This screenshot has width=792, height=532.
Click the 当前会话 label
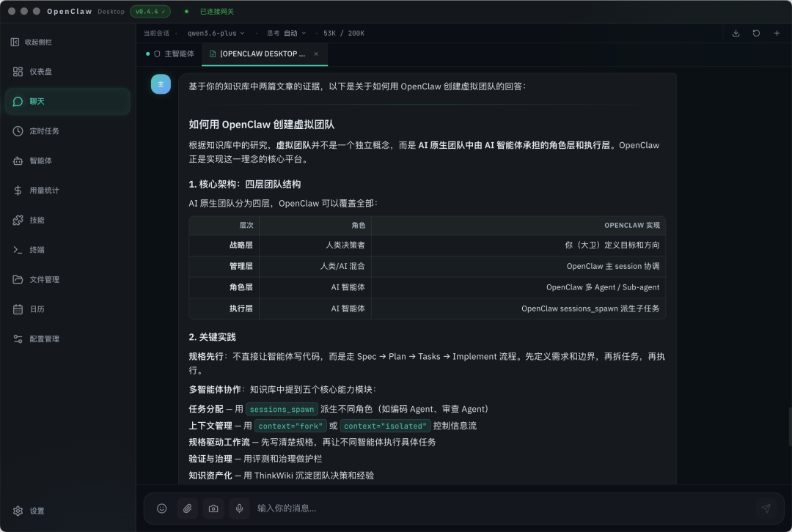156,33
